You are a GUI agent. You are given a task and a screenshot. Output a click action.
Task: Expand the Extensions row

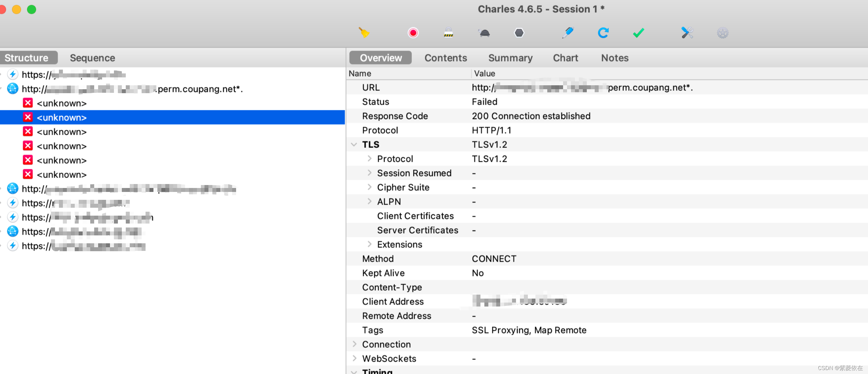tap(369, 244)
